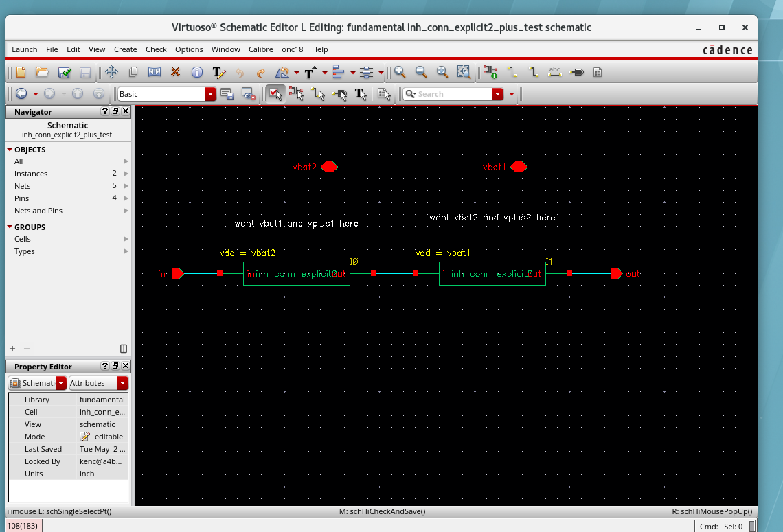Open the onc18 menu
This screenshot has width=783, height=532.
coord(292,49)
